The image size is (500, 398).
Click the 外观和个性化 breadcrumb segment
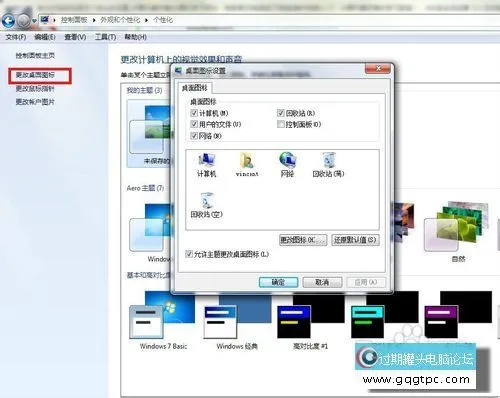click(120, 20)
